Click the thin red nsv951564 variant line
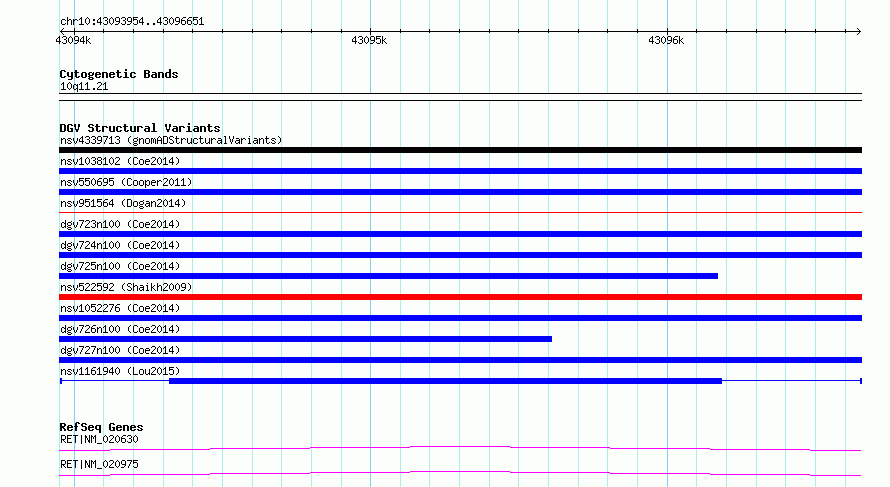Viewport: 890px width, 487px height. click(x=460, y=212)
